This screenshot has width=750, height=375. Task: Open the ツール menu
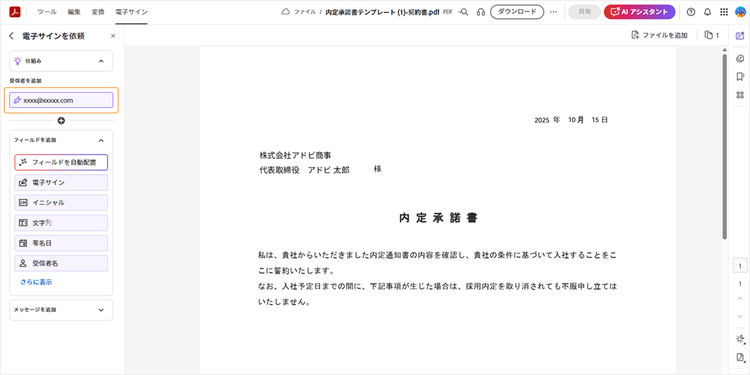pos(46,12)
